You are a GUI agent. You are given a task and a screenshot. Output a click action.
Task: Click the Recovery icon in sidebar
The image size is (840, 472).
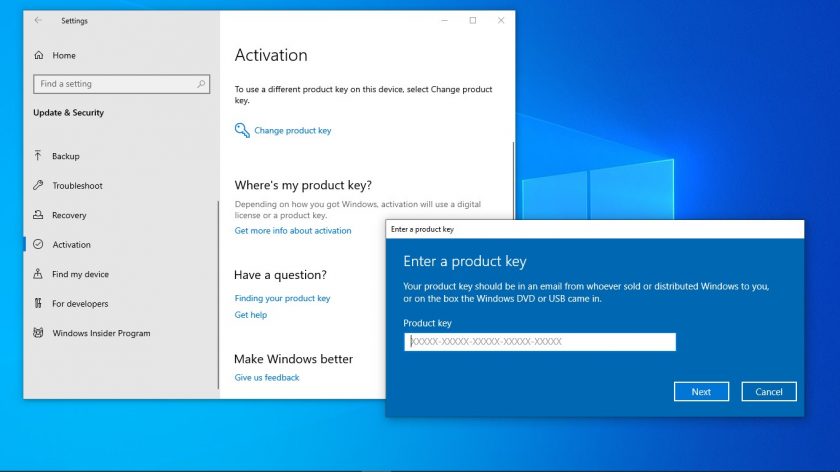[38, 215]
